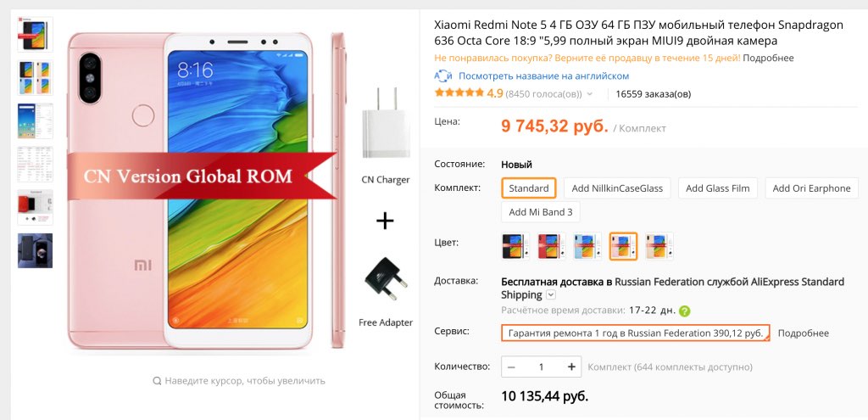The image size is (868, 420).
Task: Open the repair warranty service dropdown
Action: 636,333
